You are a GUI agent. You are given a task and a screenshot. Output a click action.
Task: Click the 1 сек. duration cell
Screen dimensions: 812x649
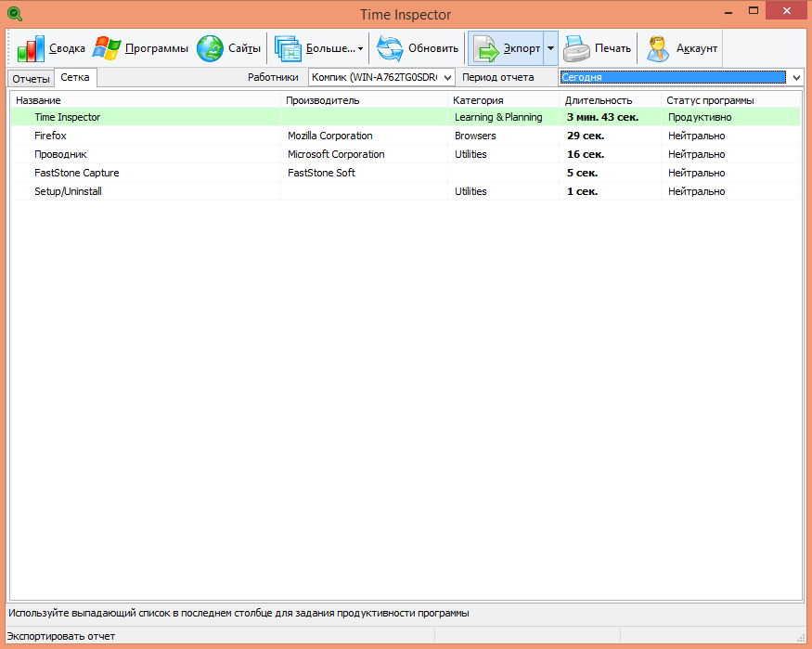(582, 191)
